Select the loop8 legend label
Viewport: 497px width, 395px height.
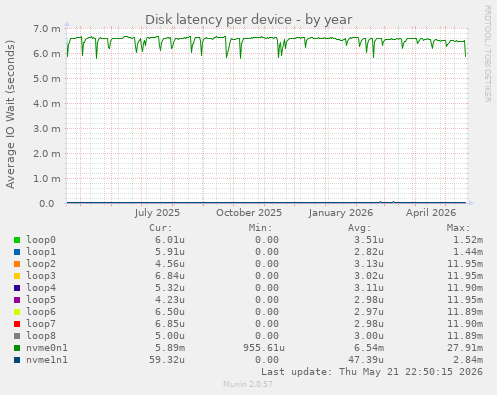click(41, 336)
